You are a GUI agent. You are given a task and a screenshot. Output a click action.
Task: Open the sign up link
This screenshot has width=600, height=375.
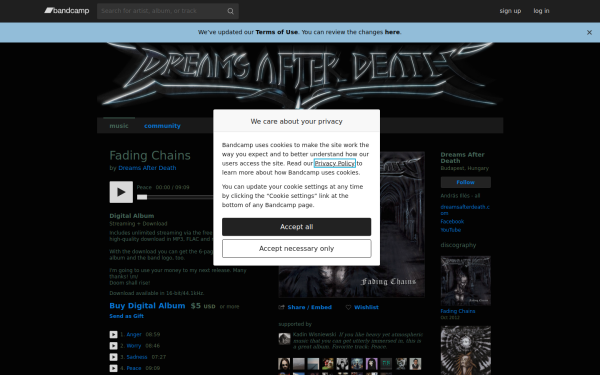[x=510, y=11]
